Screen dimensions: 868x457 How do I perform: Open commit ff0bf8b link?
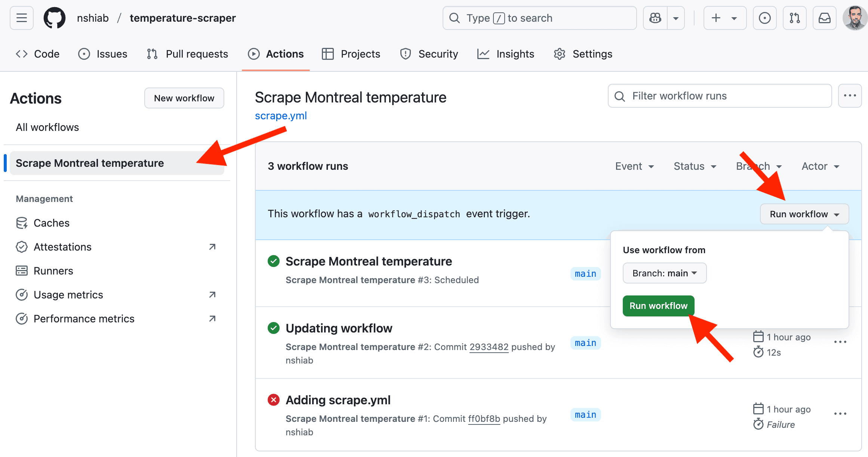click(484, 418)
